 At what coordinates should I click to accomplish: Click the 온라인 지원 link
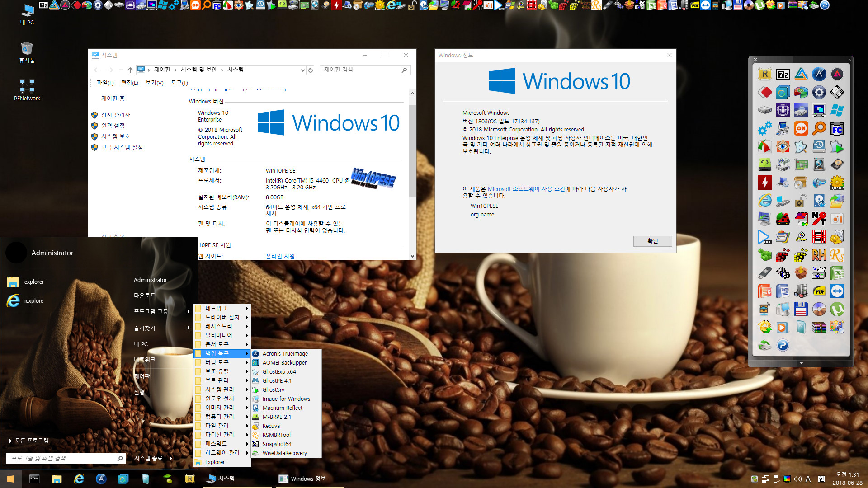[x=280, y=256]
